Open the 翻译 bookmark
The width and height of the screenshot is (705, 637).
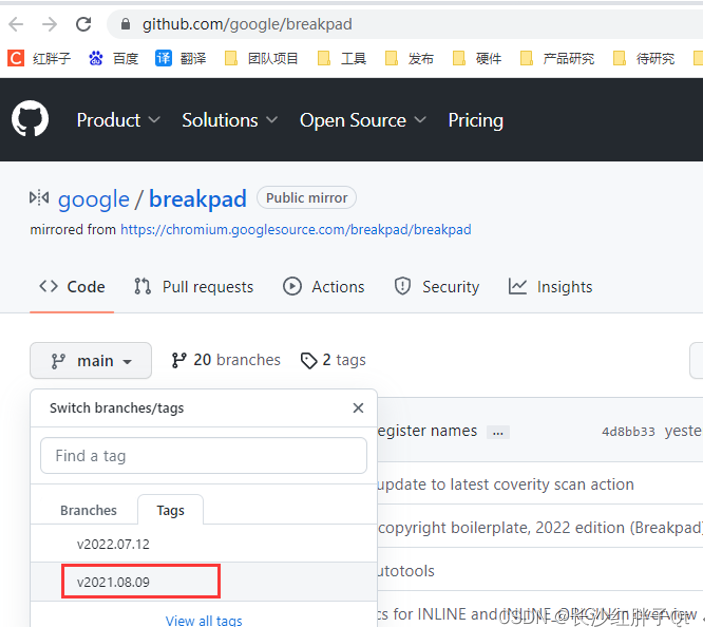coord(181,58)
